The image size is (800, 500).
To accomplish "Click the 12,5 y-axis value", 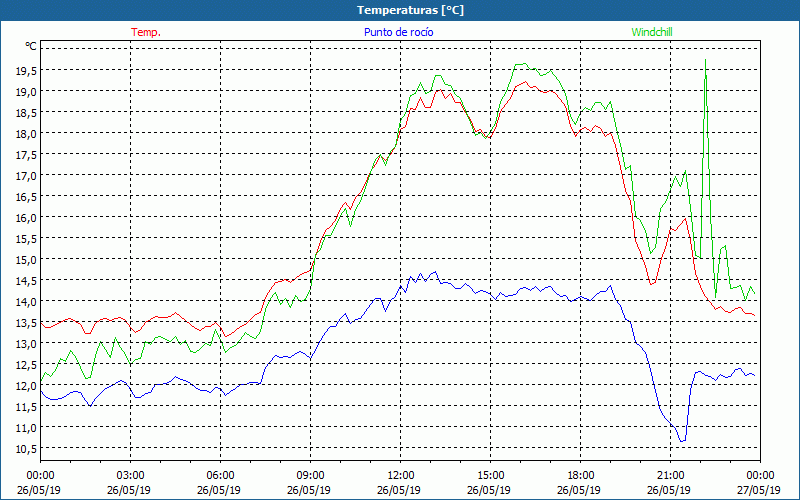I will click(x=26, y=365).
